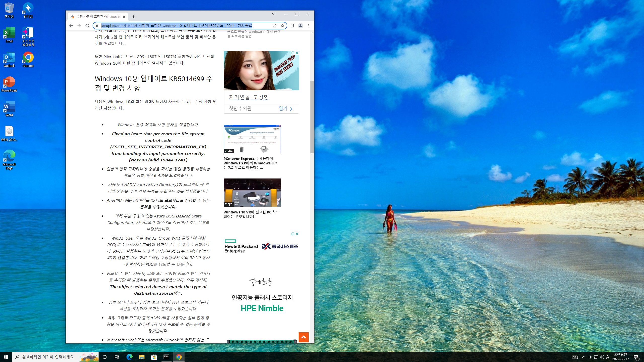This screenshot has width=644, height=362.
Task: Click the taskbar clock showing 9:57
Action: pyautogui.click(x=621, y=357)
